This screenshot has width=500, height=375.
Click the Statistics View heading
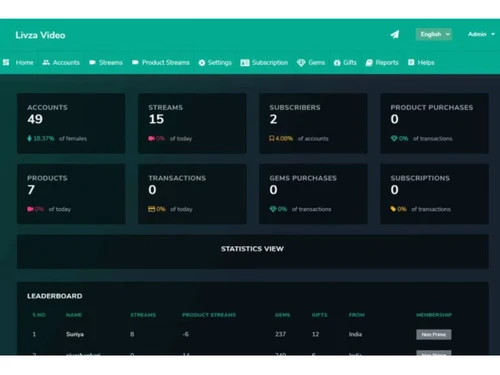coord(252,249)
